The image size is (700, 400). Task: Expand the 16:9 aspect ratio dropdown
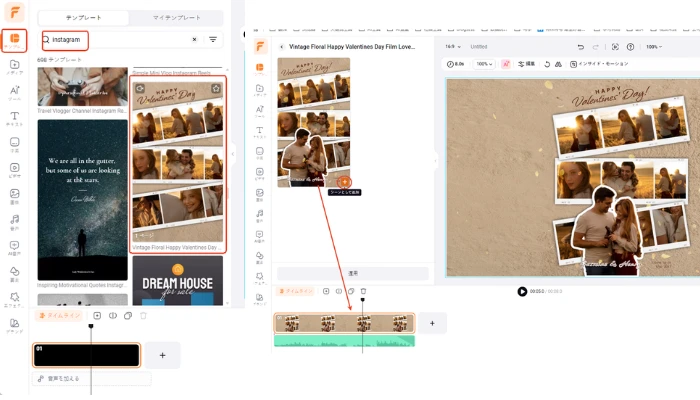tap(451, 47)
